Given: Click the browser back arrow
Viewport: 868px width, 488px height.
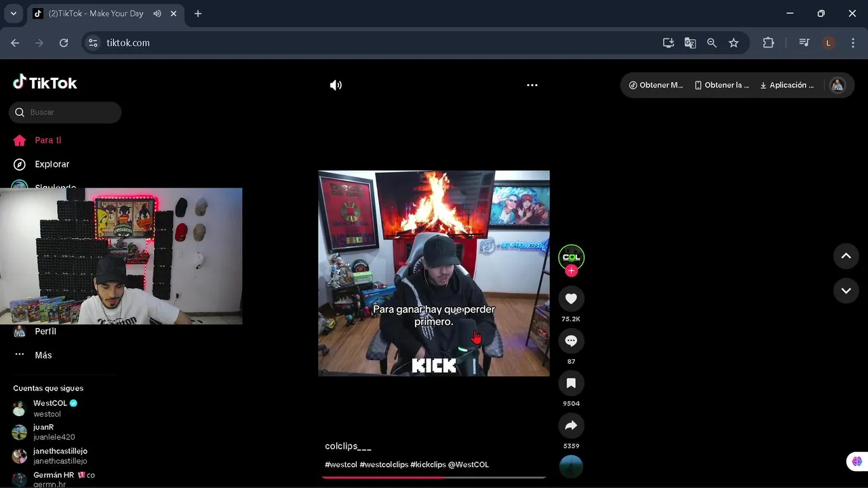Looking at the screenshot, I should coord(15,43).
